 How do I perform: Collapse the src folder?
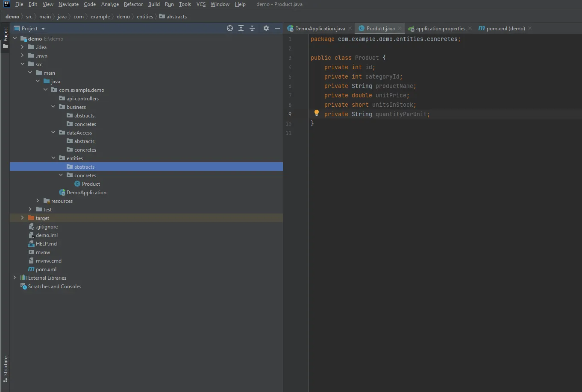click(x=23, y=64)
